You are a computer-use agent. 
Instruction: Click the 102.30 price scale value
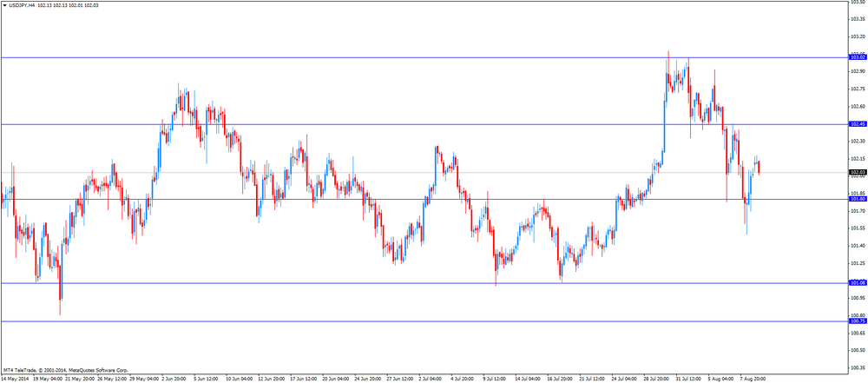point(858,142)
